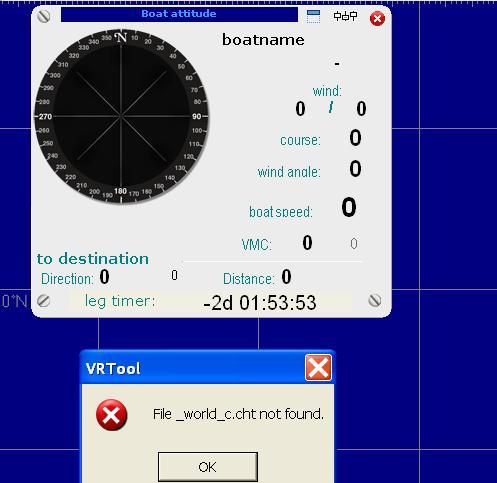Click the boat speed value
Screen dimensions: 497x483
click(349, 207)
